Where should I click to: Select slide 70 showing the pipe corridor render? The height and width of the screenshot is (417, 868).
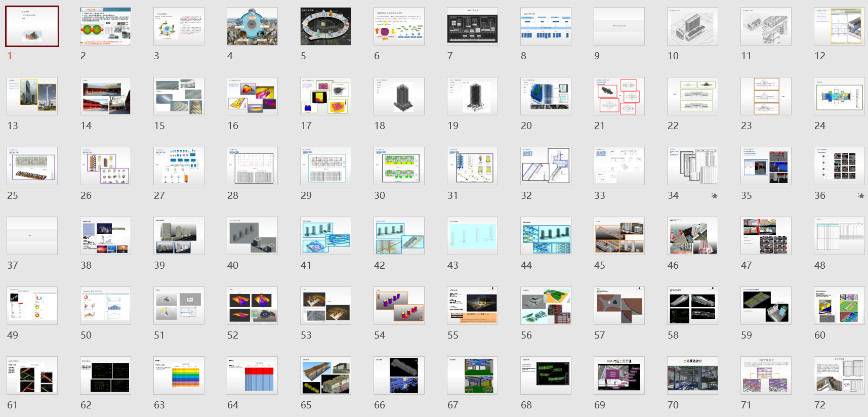(692, 376)
